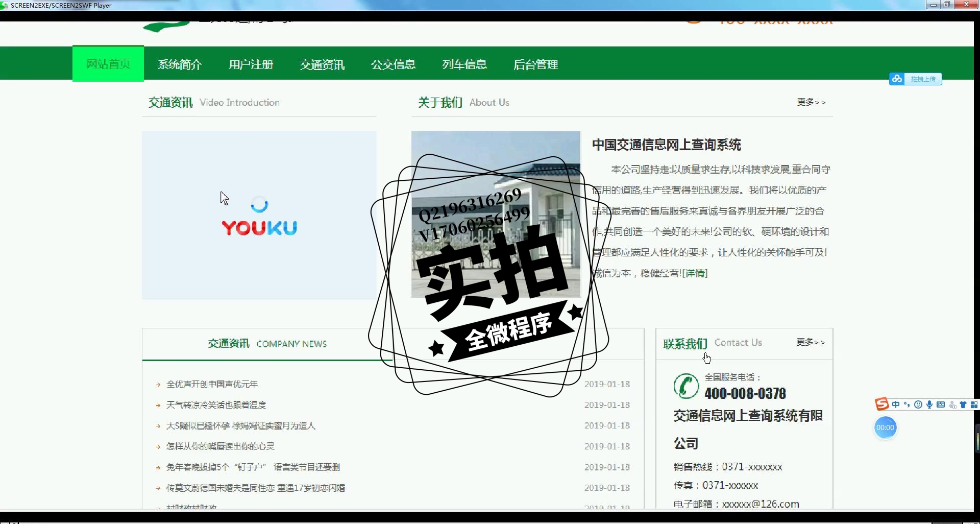
Task: Open Sogou account login icon
Action: [x=952, y=404]
